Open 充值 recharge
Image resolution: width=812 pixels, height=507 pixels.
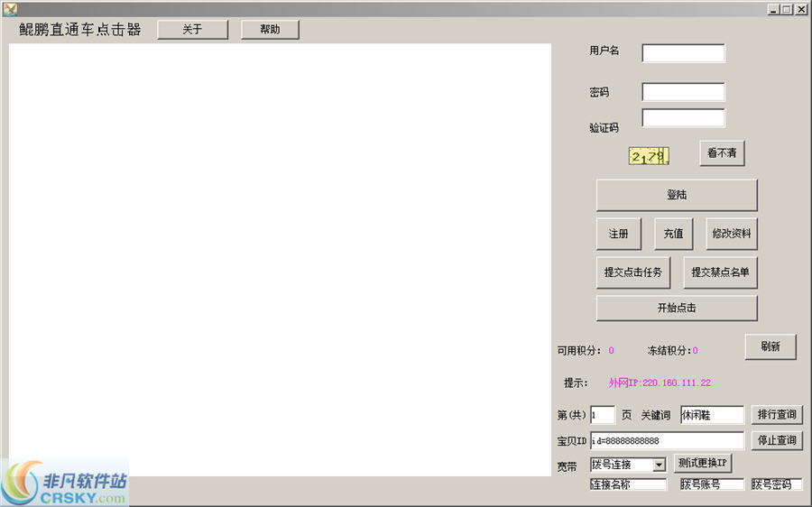pos(673,234)
